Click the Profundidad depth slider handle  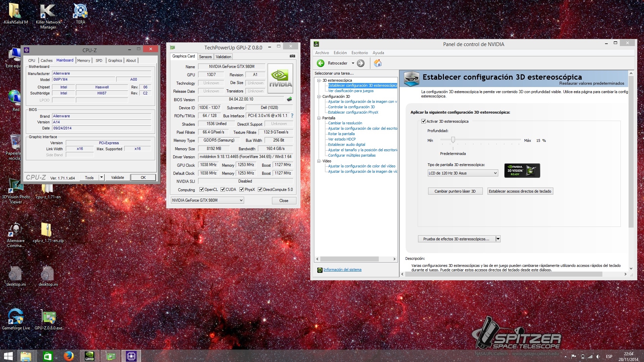click(453, 140)
